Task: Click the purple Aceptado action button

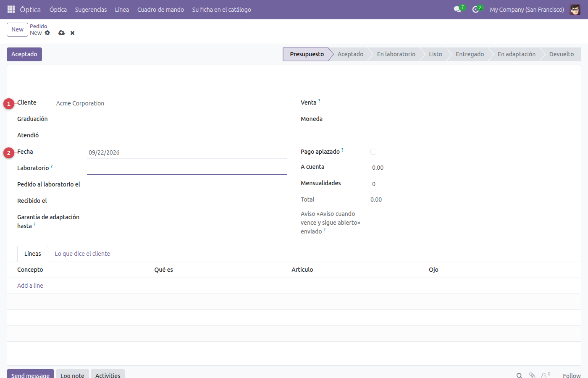Action: pos(24,54)
